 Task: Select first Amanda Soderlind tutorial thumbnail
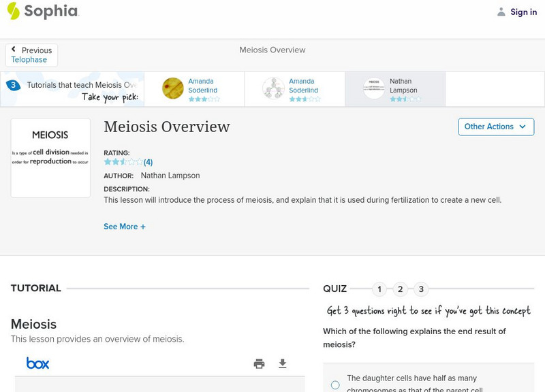(173, 88)
